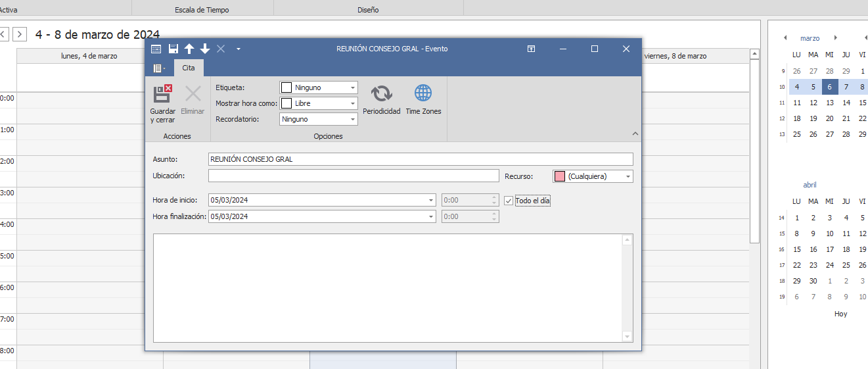
Task: Open ribbon display options icon
Action: click(531, 49)
